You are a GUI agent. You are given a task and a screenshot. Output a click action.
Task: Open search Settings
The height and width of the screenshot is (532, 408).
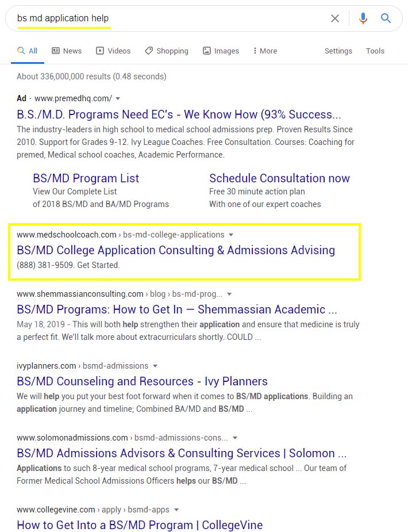(x=338, y=51)
